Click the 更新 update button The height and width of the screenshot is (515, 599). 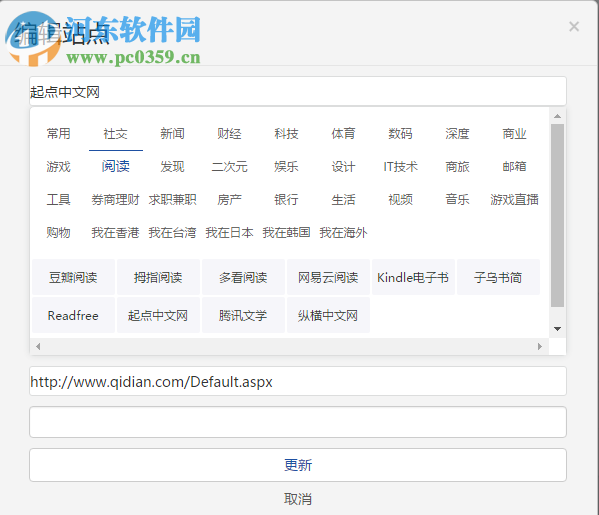298,465
